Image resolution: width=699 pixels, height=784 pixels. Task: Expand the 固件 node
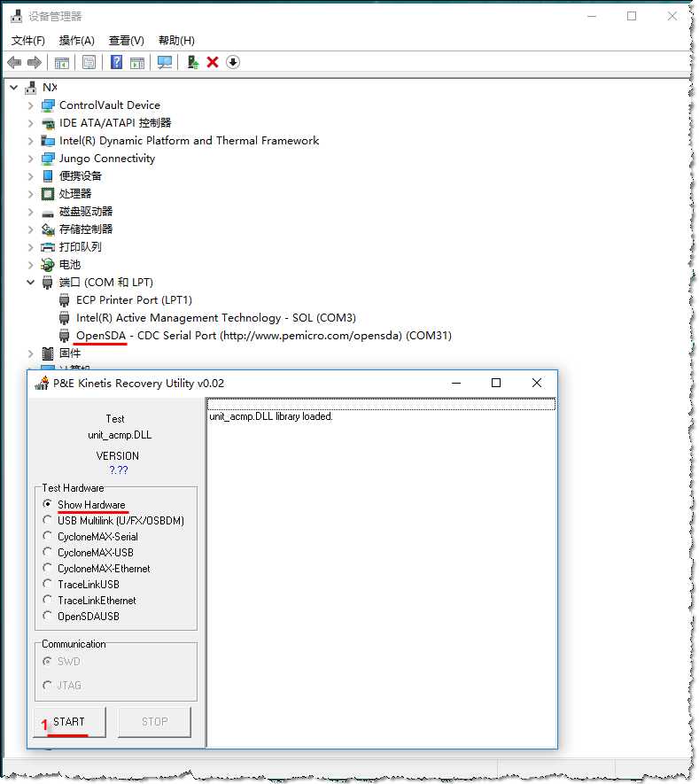pos(30,353)
